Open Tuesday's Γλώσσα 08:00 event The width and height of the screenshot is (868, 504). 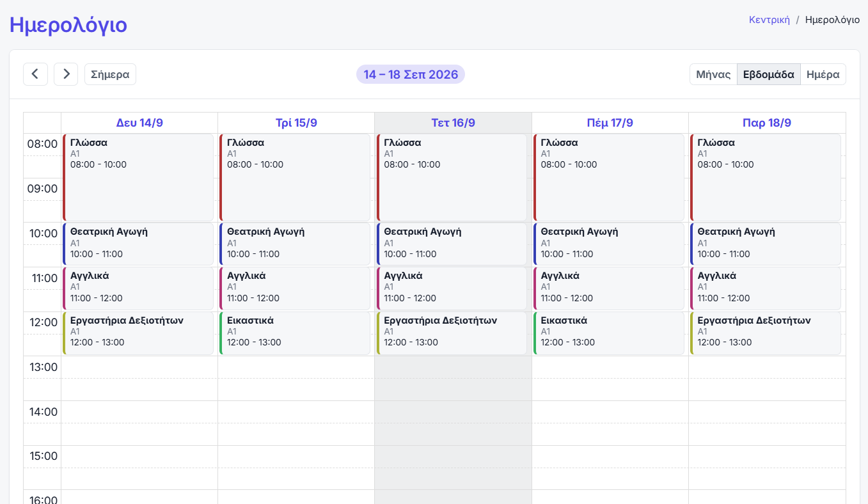coord(295,178)
